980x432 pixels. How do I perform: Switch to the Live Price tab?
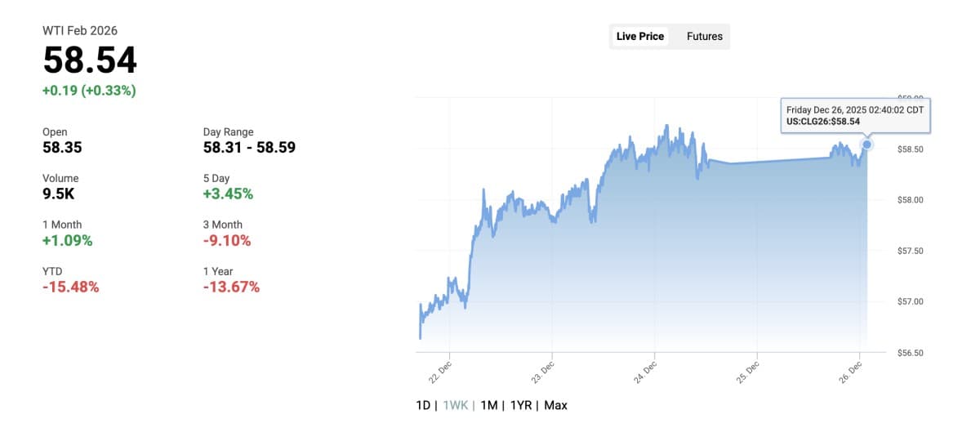pos(641,36)
